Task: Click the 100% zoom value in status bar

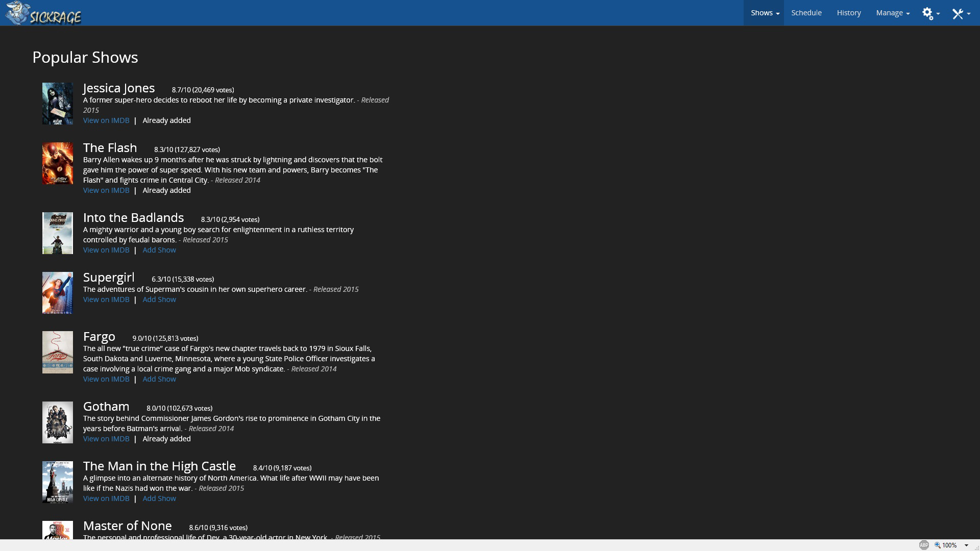Action: pos(950,545)
